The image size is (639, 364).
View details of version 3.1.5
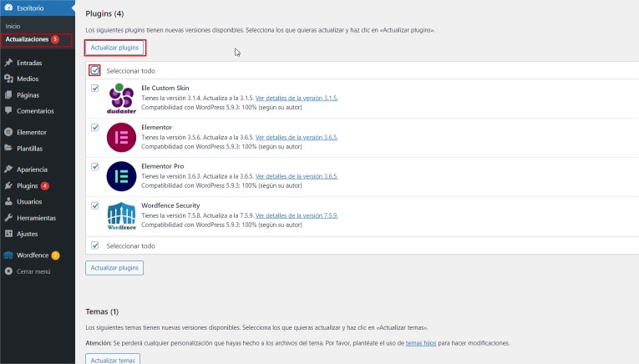point(297,99)
